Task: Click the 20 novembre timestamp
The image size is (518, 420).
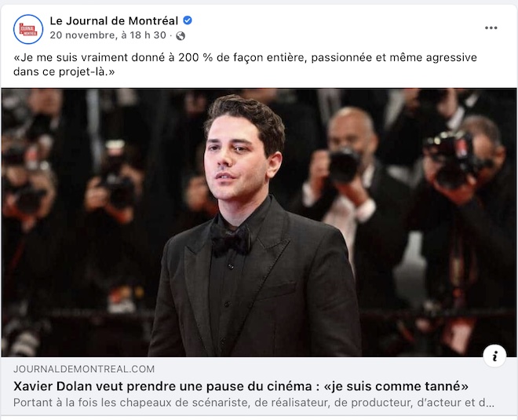Action: coord(108,35)
